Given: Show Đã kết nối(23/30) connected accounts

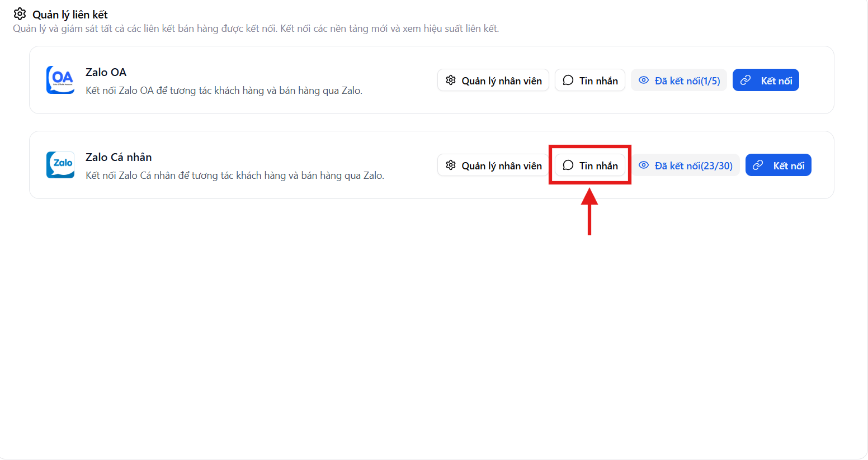Looking at the screenshot, I should [x=693, y=165].
